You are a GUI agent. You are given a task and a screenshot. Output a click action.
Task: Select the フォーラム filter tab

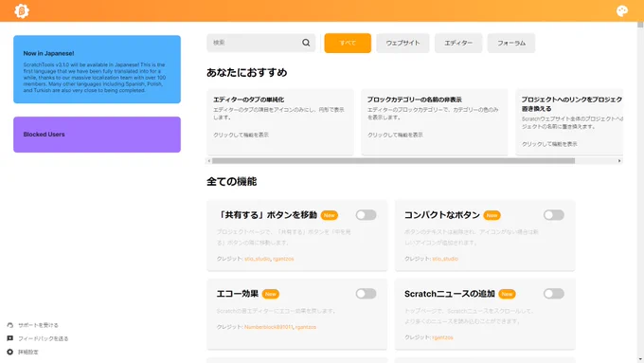coord(511,43)
